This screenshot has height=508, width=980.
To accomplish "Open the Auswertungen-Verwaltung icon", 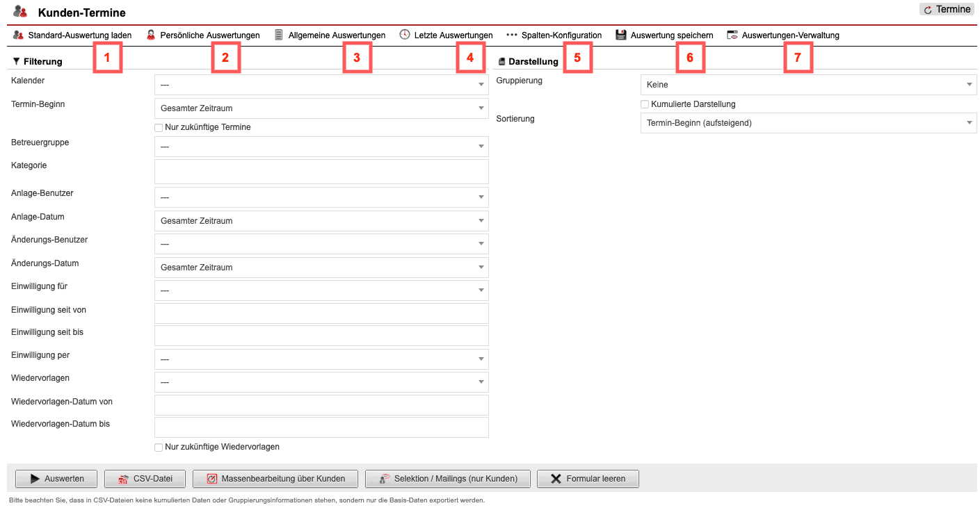I will (x=732, y=35).
